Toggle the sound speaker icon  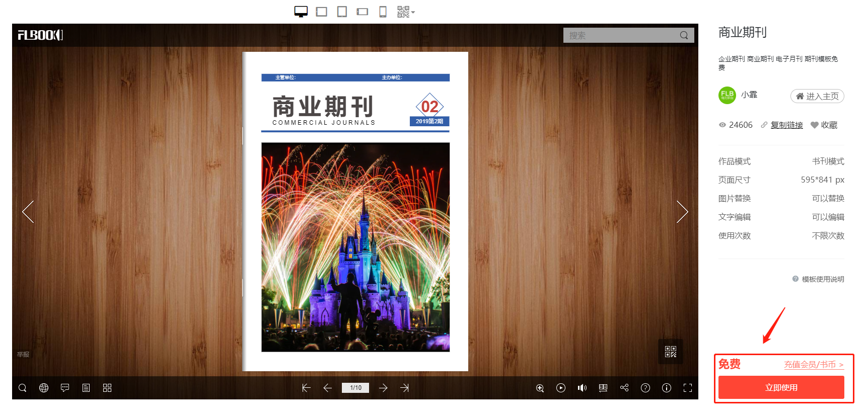pos(582,388)
